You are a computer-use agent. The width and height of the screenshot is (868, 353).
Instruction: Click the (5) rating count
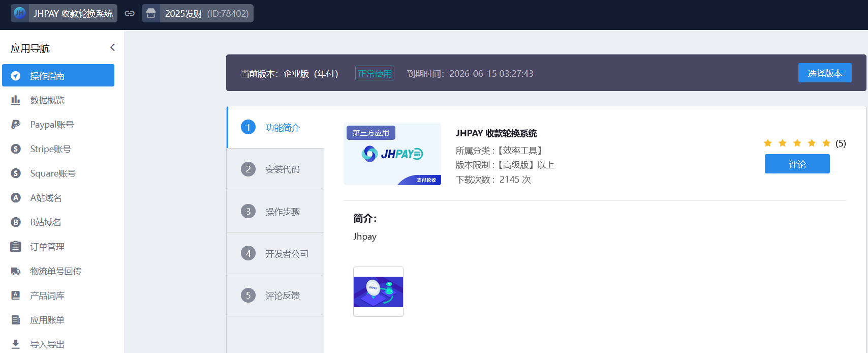tap(841, 143)
